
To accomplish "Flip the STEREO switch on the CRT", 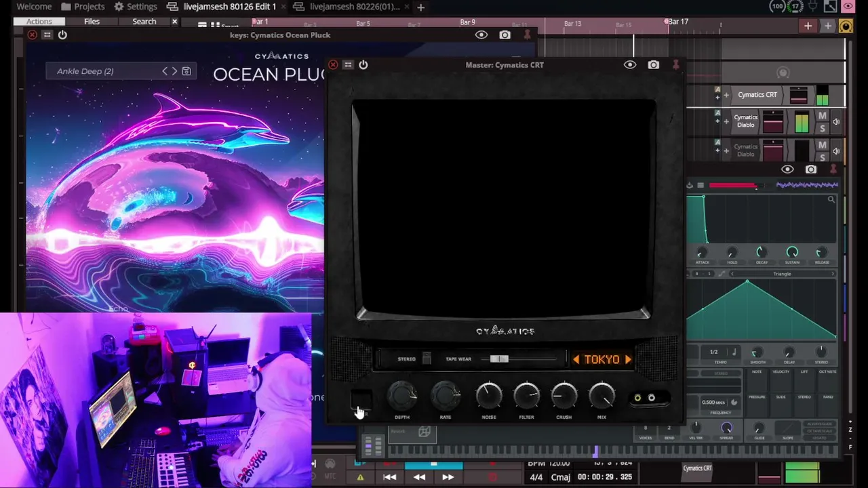I will (x=427, y=359).
